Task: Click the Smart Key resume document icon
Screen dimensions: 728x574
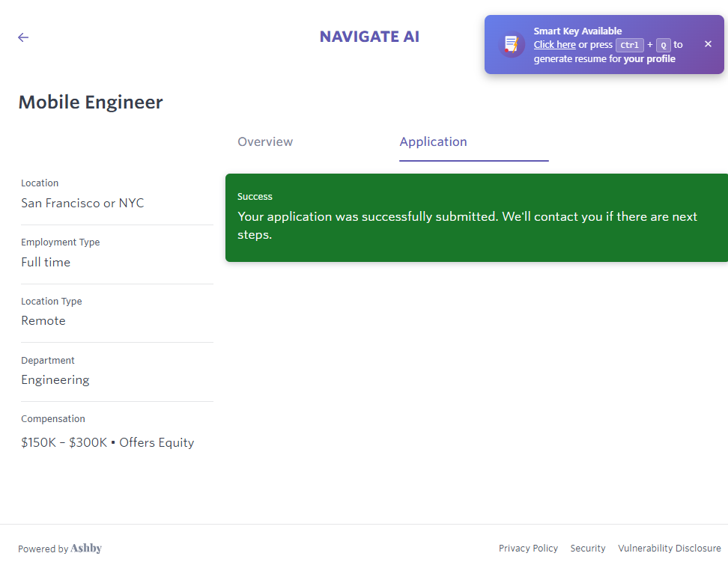Action: 512,45
